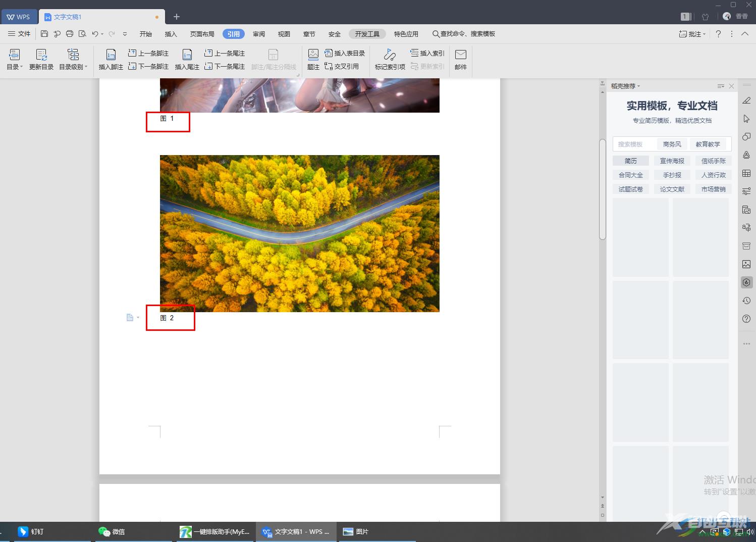
Task: Click 插入表目录 insert table of figures
Action: click(345, 53)
